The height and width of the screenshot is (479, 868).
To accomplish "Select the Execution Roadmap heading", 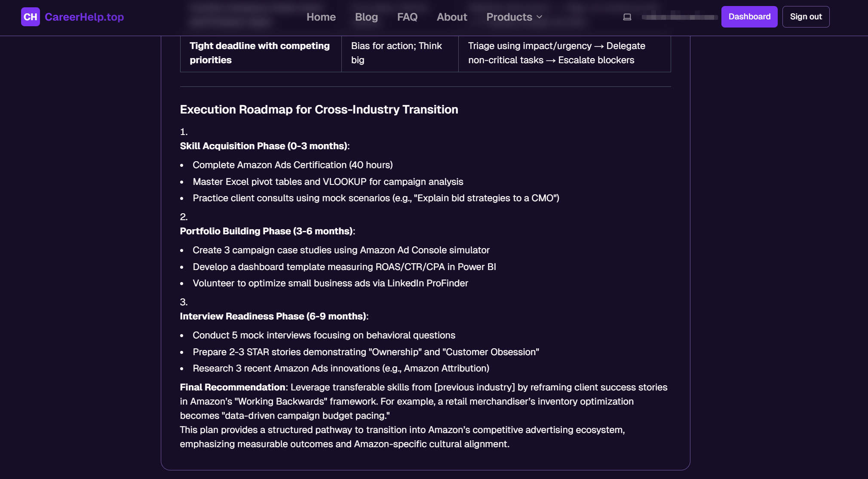I will coord(319,110).
